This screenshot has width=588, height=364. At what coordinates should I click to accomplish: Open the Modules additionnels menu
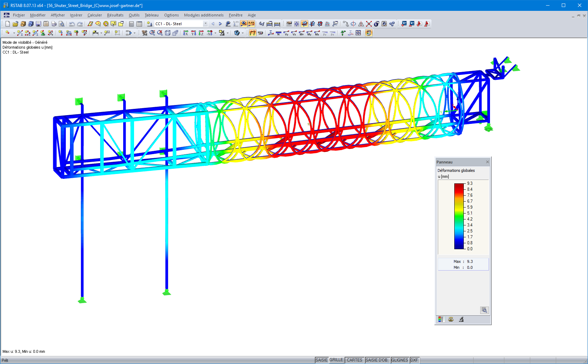click(204, 15)
